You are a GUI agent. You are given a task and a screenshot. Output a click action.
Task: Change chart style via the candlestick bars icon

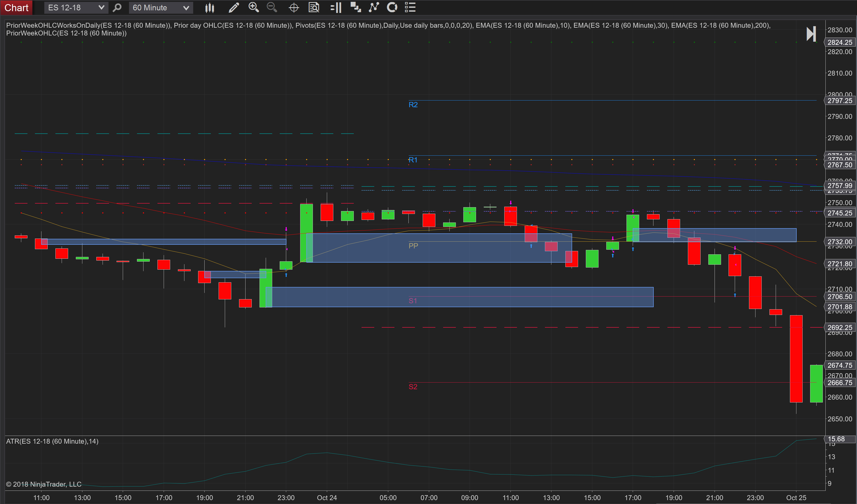(210, 8)
